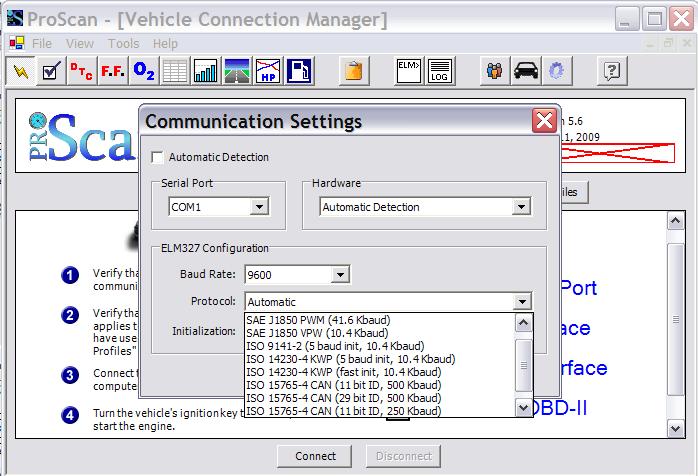The height and width of the screenshot is (476, 698).
Task: Click the main window scrollbar thumb
Action: click(x=675, y=319)
